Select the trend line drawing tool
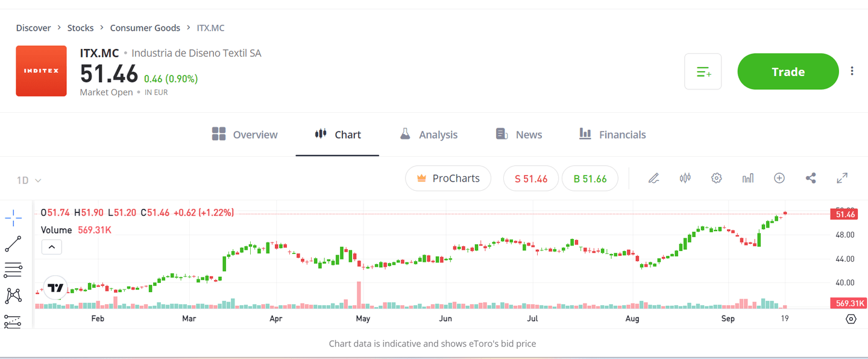 [13, 244]
